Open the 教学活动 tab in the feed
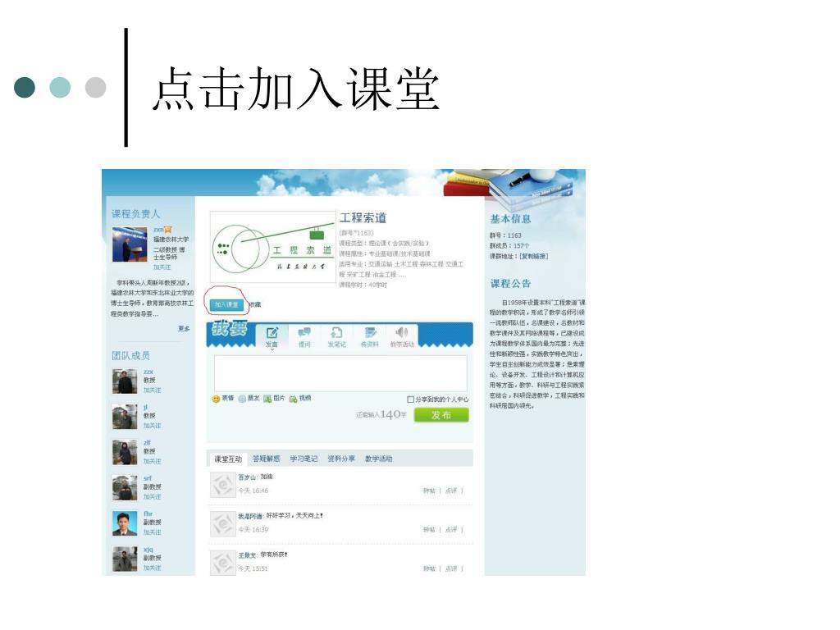Screen dimensions: 840x630 [x=379, y=459]
